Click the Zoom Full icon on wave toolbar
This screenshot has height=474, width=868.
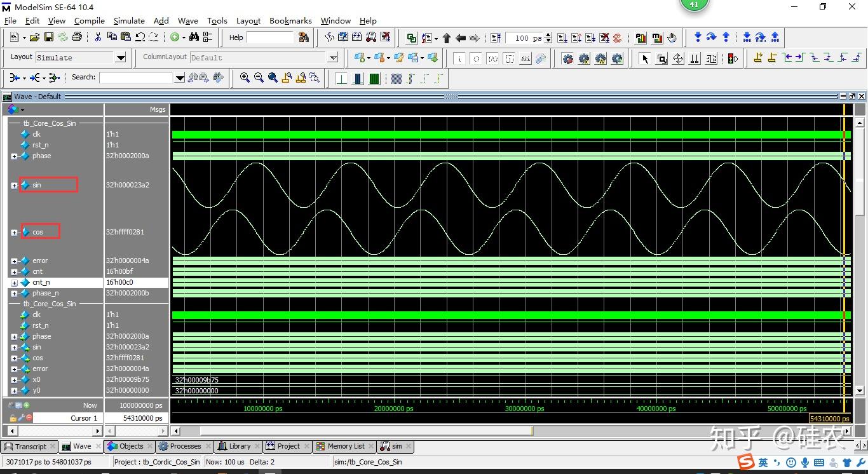pos(273,78)
